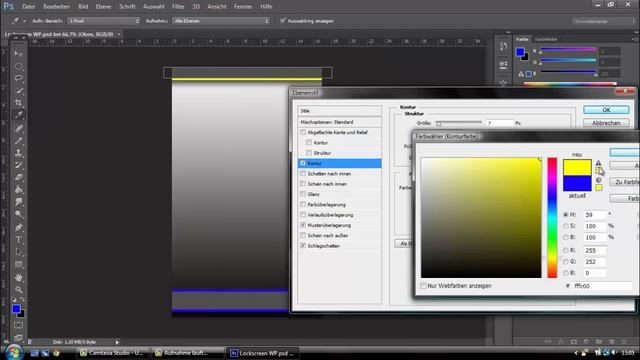The height and width of the screenshot is (360, 640).
Task: Open the Aufnehmen Alle Ebenen dropdown
Action: click(x=221, y=20)
